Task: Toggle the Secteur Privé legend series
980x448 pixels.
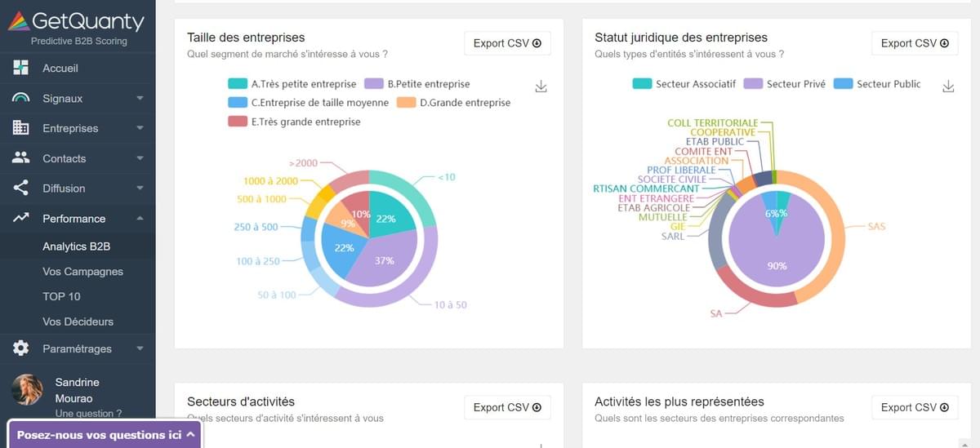Action: [x=753, y=83]
